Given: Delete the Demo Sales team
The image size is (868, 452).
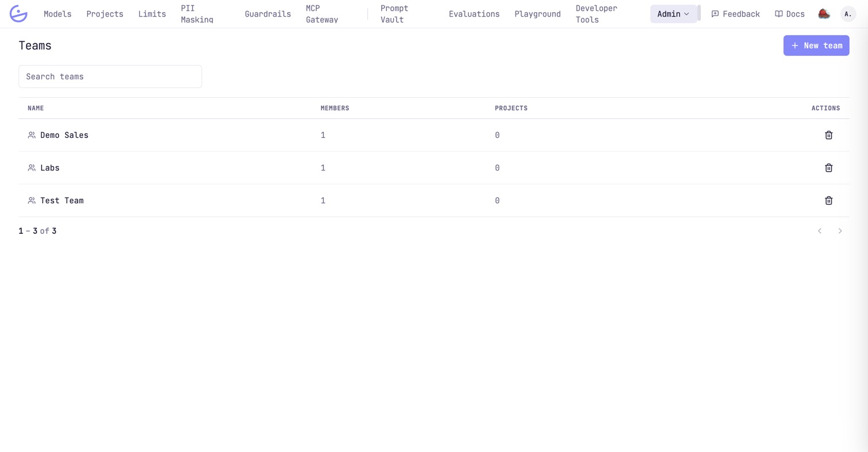Looking at the screenshot, I should point(828,135).
